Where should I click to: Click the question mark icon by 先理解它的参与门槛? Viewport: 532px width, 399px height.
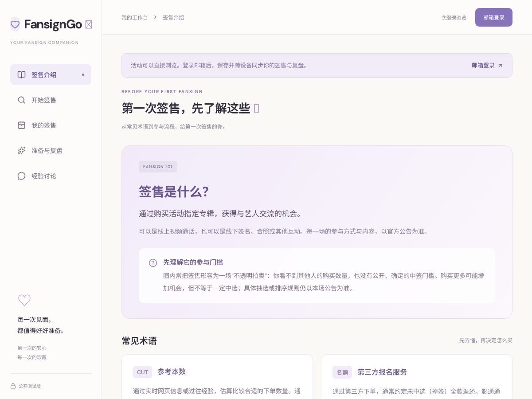coord(153,263)
